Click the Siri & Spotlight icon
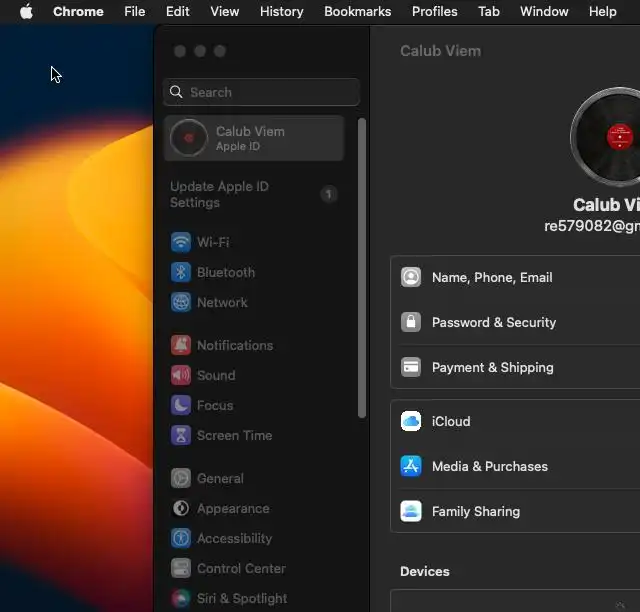 180,599
